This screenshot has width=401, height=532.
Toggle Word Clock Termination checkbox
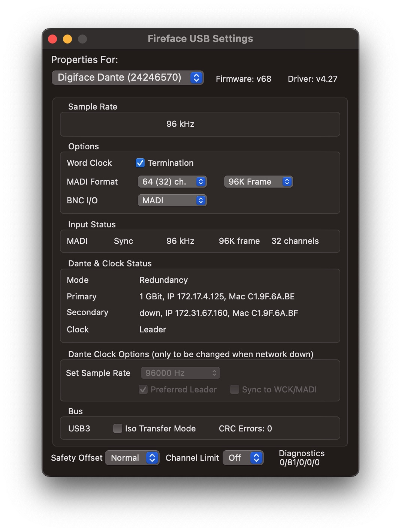coord(140,163)
